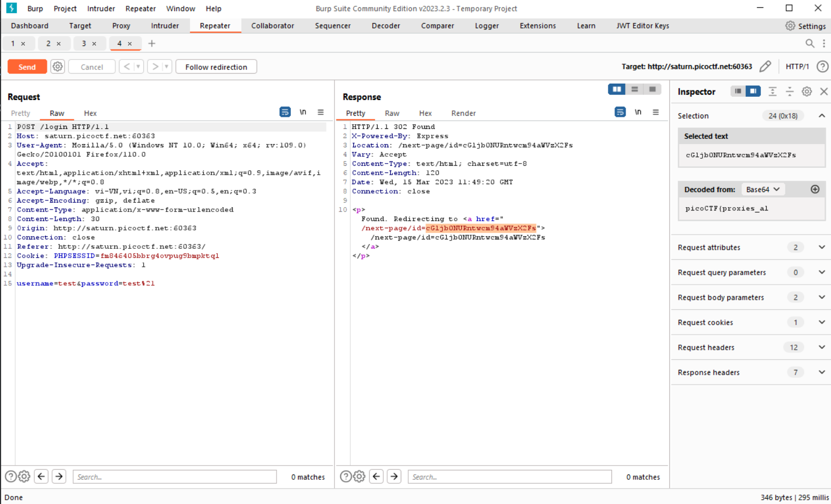Open the Intruder menu
This screenshot has height=504, width=831.
coord(101,8)
